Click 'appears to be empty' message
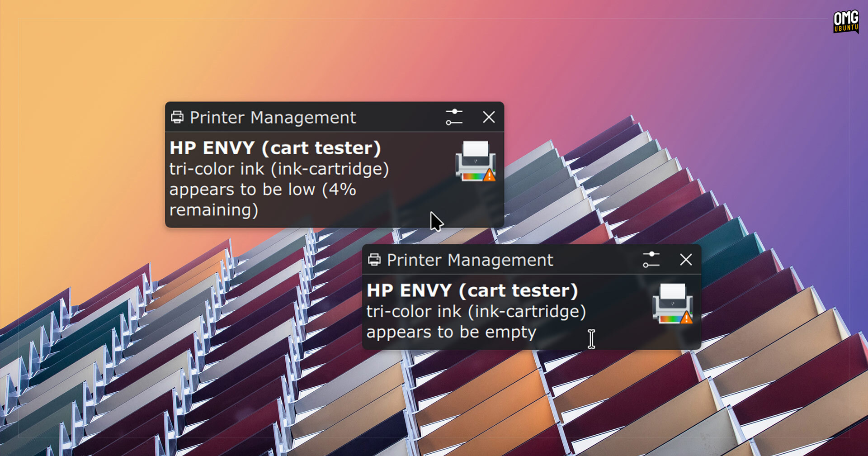868x456 pixels. [451, 332]
